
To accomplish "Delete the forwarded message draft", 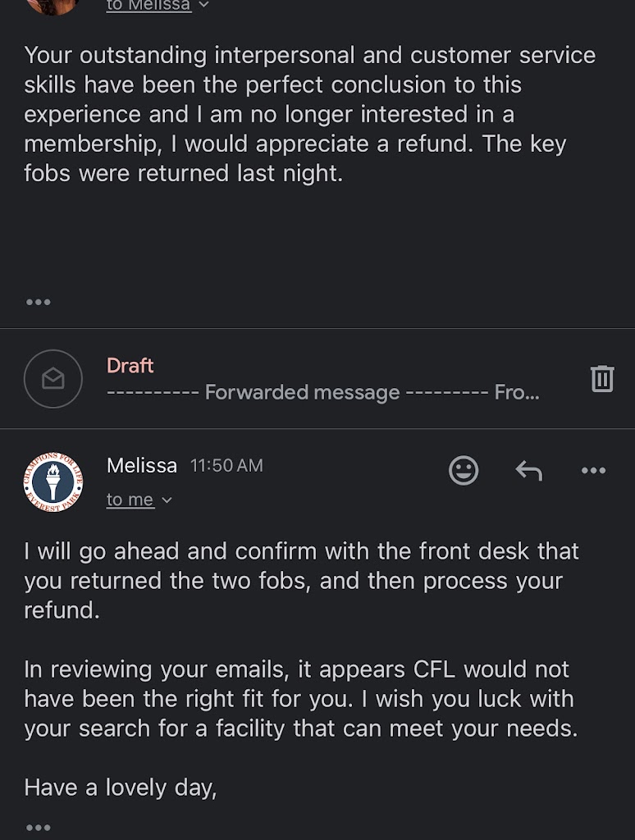I will [x=602, y=378].
